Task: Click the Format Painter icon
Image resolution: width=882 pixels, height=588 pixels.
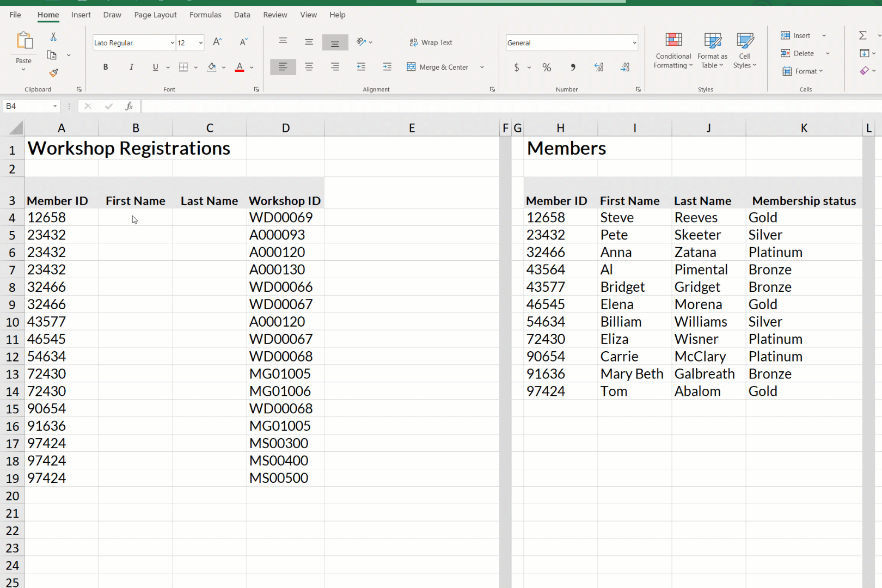Action: pos(53,72)
